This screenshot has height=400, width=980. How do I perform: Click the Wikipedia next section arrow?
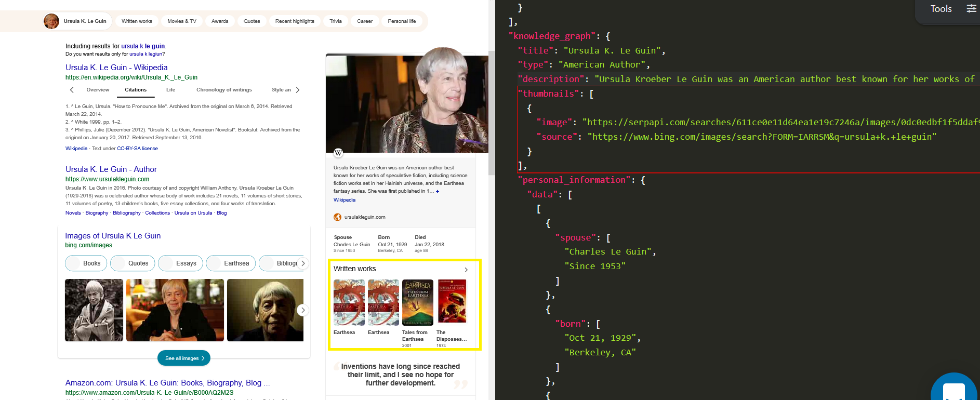pos(298,90)
